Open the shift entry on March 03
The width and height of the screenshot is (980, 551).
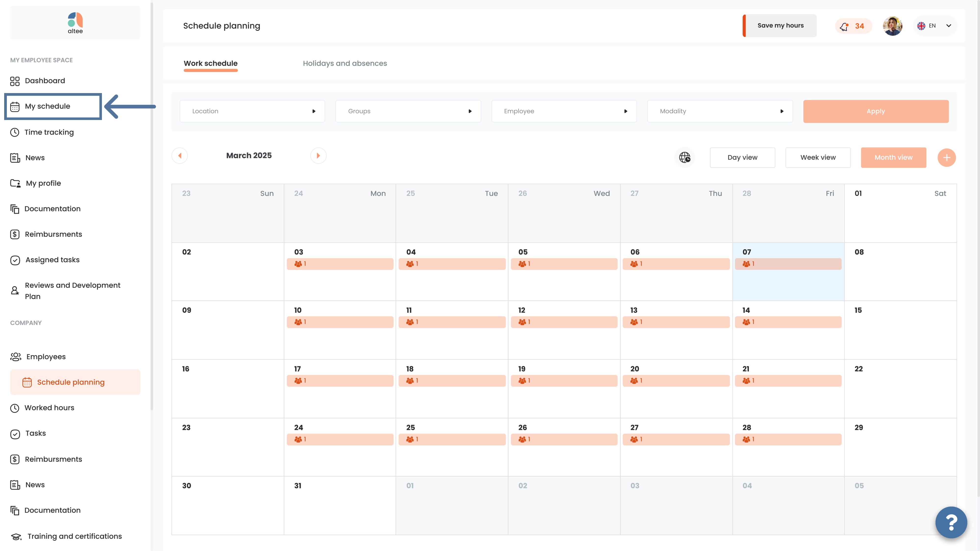point(340,264)
